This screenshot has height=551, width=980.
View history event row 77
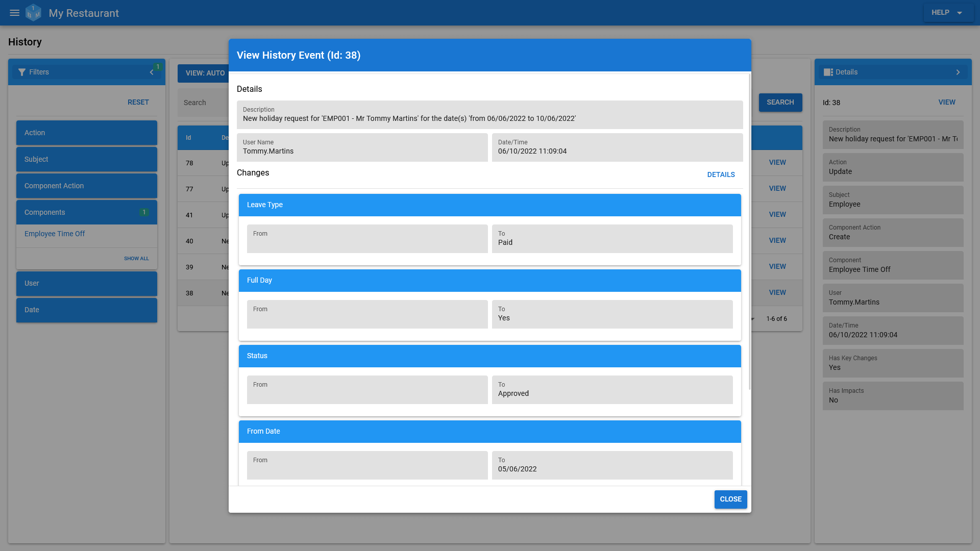click(x=777, y=189)
